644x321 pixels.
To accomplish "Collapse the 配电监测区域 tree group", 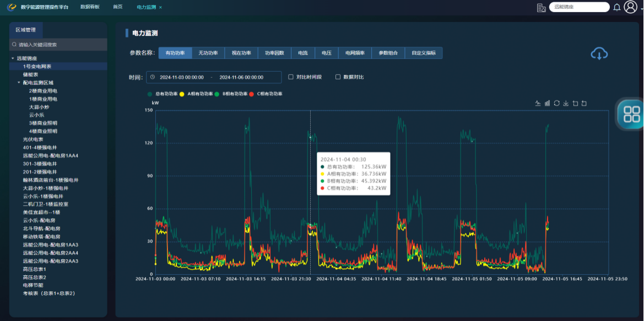I will 19,83.
